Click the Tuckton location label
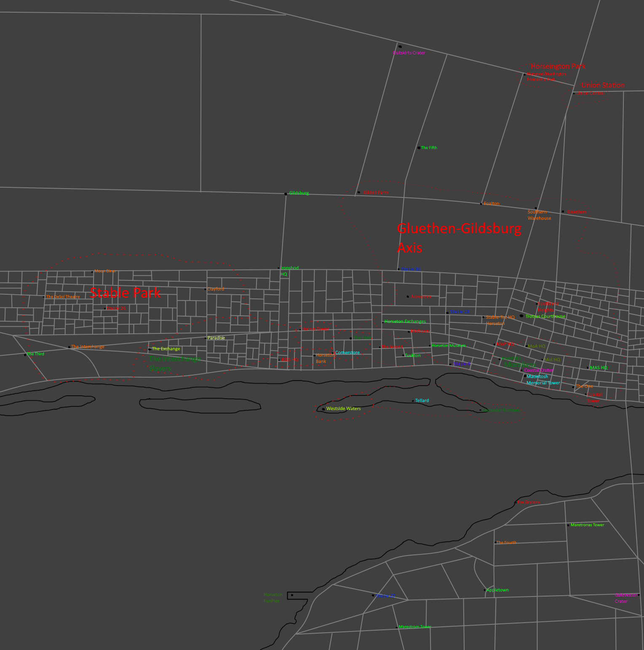The width and height of the screenshot is (644, 650). [x=413, y=356]
